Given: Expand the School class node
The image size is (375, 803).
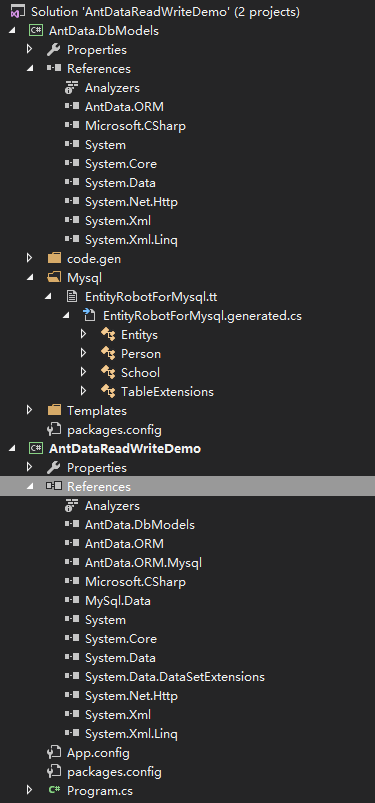Looking at the screenshot, I should pyautogui.click(x=84, y=372).
